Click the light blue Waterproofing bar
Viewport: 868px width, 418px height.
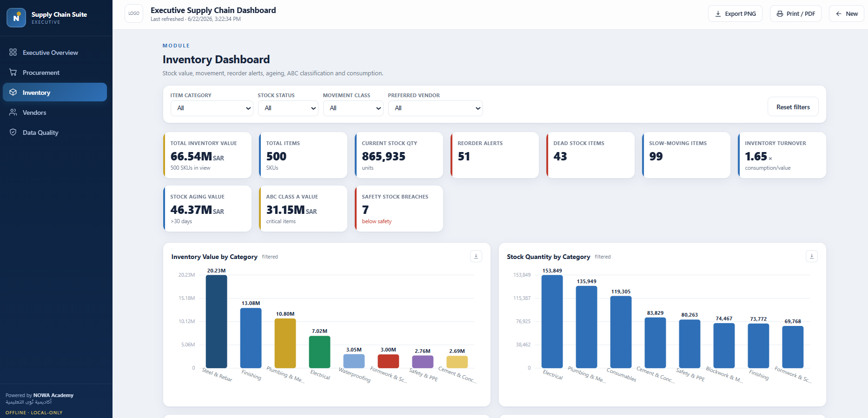tap(354, 361)
